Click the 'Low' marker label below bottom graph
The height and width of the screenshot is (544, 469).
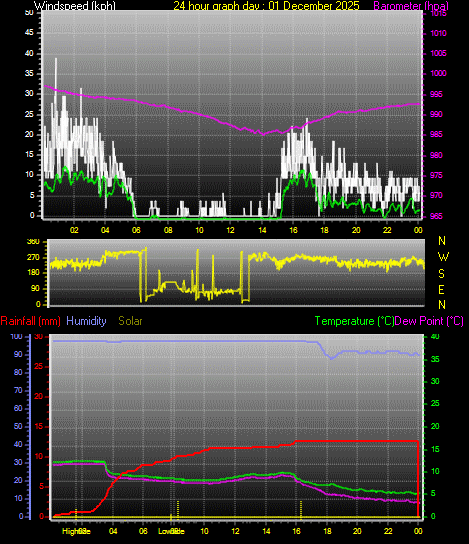pyautogui.click(x=164, y=532)
